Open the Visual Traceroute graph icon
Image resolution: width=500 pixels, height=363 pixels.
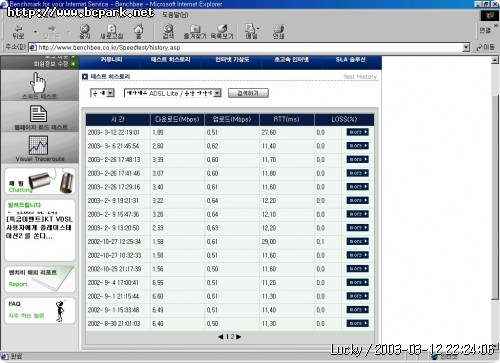point(38,145)
